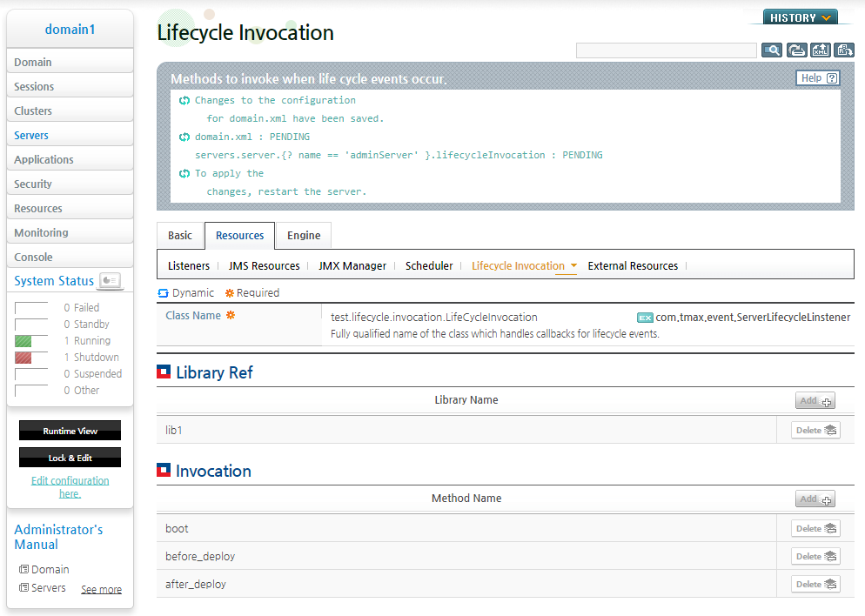Open the Listeners sub-tab
The image size is (865, 616).
point(189,266)
